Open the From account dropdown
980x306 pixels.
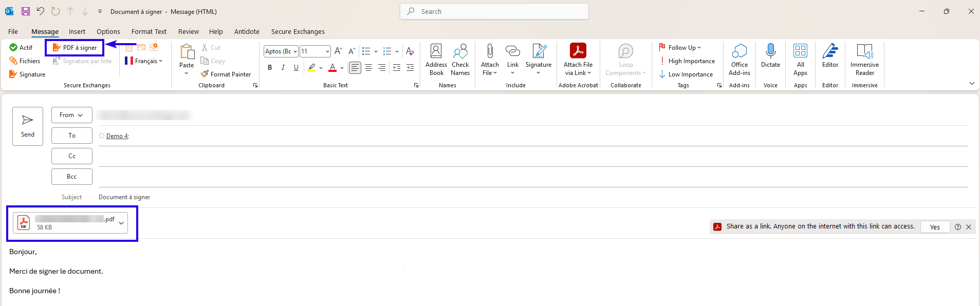coord(72,115)
